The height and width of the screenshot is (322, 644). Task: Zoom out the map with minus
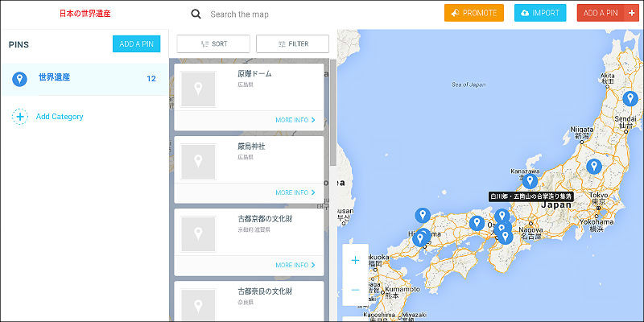click(355, 291)
